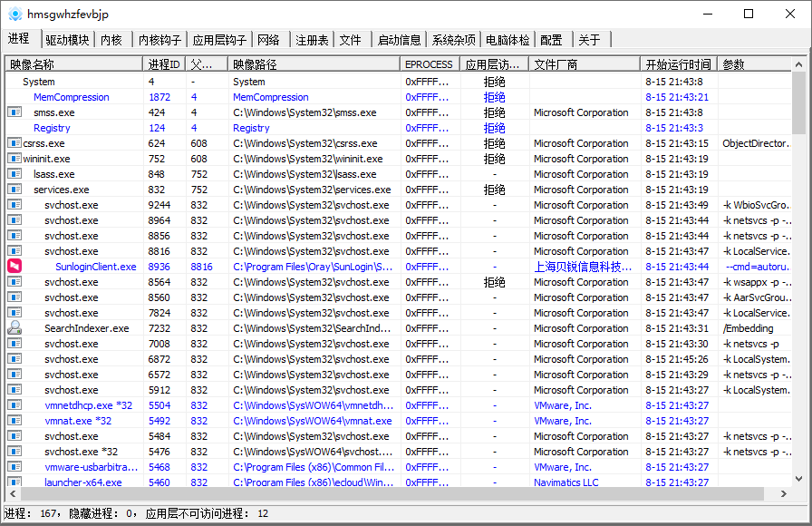Sort by 映像名称 column header
Image resolution: width=812 pixels, height=526 pixels.
click(x=74, y=64)
